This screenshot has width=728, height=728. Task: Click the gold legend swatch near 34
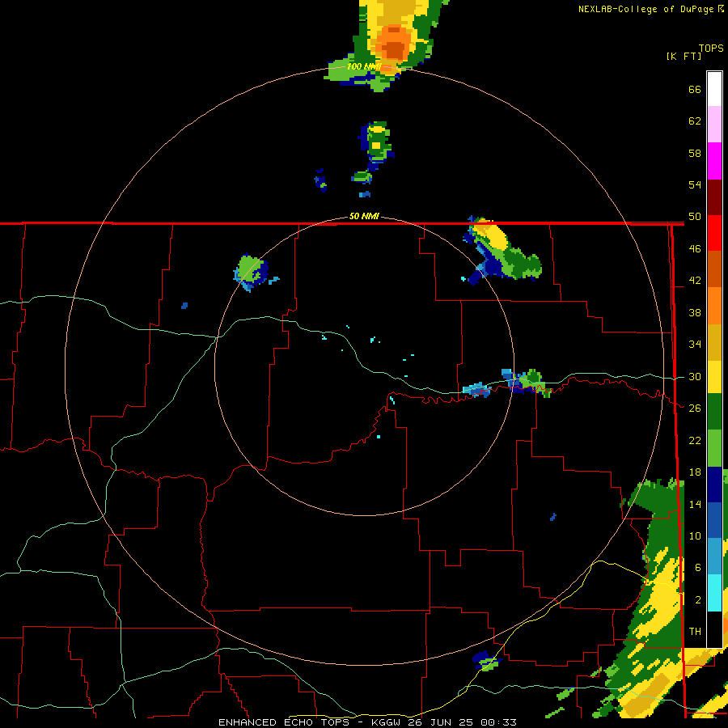(714, 342)
